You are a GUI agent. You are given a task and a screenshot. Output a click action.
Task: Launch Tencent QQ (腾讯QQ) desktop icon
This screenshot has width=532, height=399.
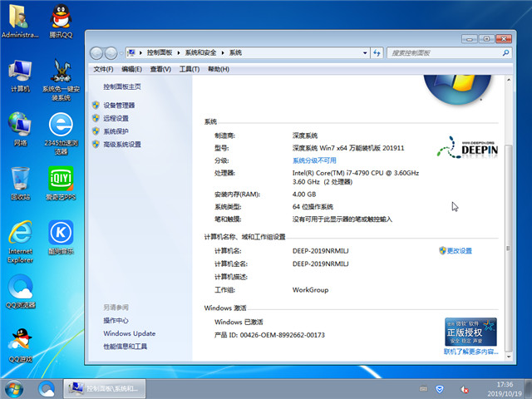(x=61, y=21)
